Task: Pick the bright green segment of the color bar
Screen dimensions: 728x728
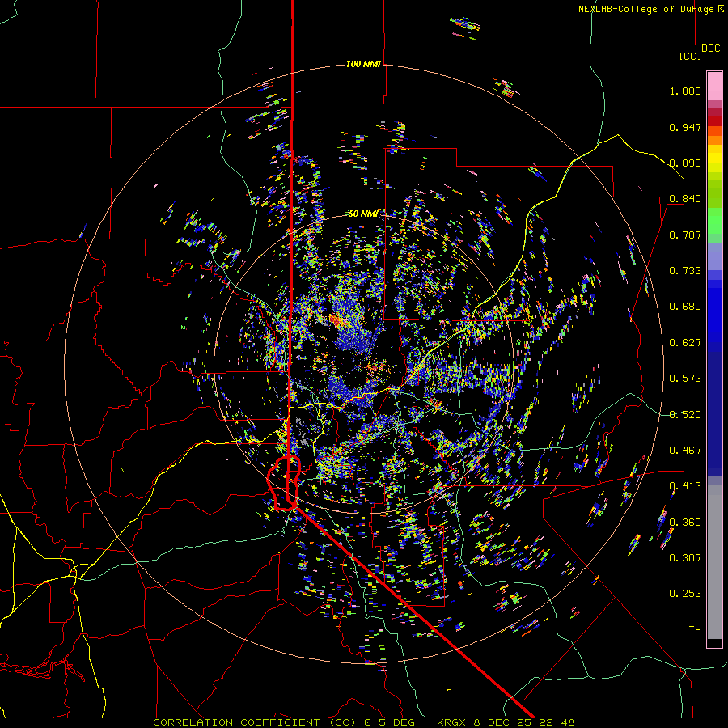Action: coord(714,221)
